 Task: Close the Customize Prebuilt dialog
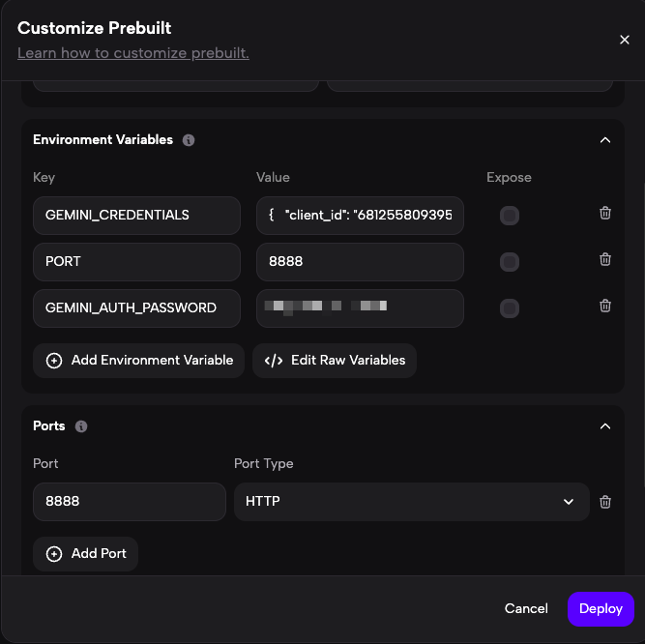pyautogui.click(x=625, y=40)
